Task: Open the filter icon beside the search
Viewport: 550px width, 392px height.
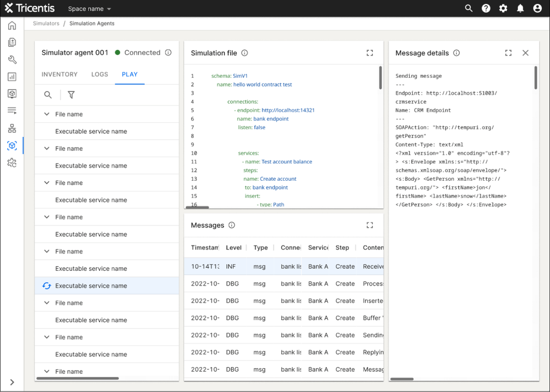Action: click(71, 95)
